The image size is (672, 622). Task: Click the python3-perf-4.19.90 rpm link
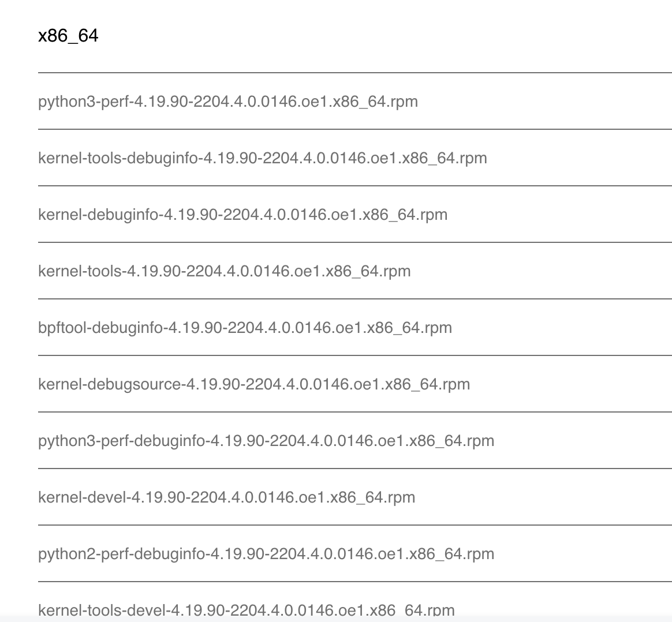[227, 102]
